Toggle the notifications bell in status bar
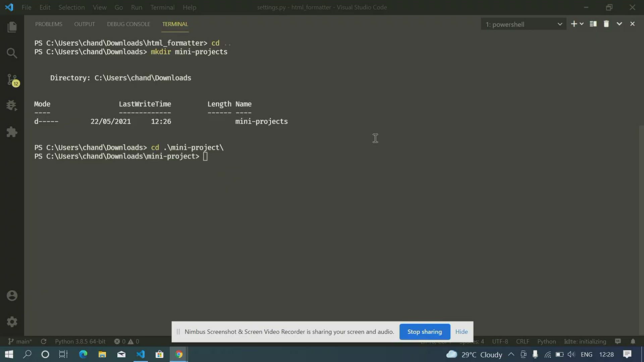Viewport: 644px width, 362px height. 633,342
